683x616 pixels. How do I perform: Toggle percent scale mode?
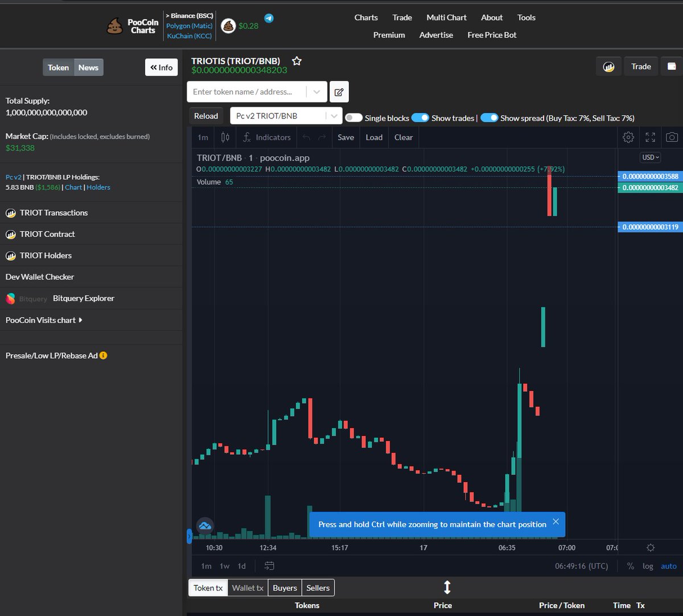(x=630, y=566)
